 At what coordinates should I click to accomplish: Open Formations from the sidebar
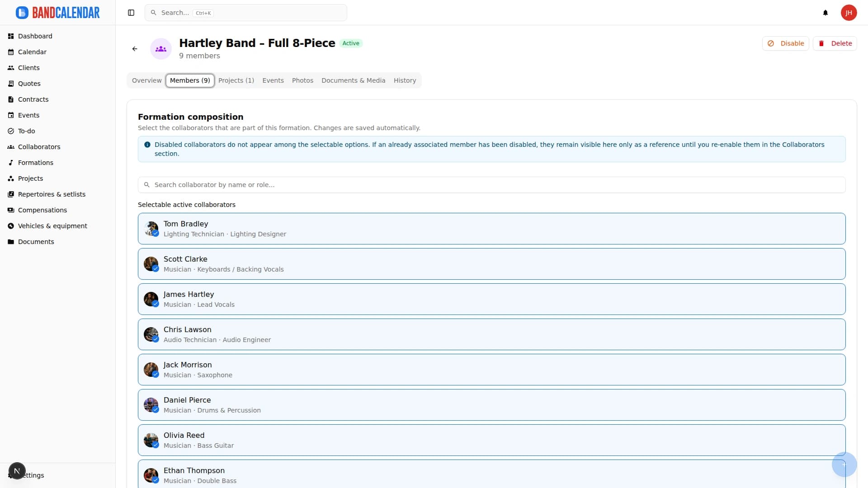58,163
